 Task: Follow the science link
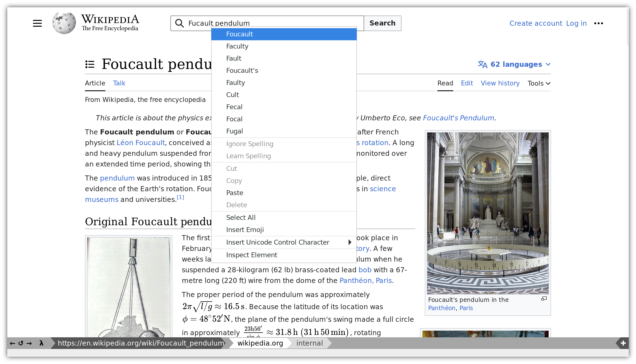tap(383, 189)
